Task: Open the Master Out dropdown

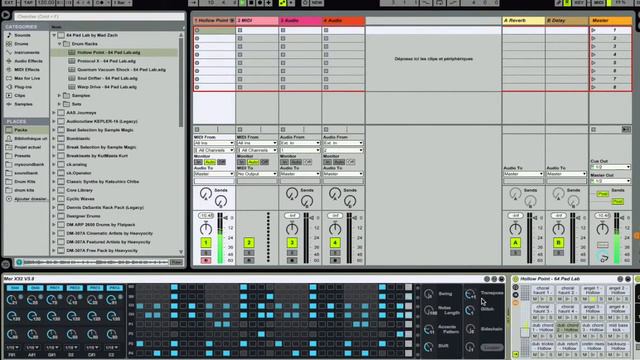Action: (610, 181)
